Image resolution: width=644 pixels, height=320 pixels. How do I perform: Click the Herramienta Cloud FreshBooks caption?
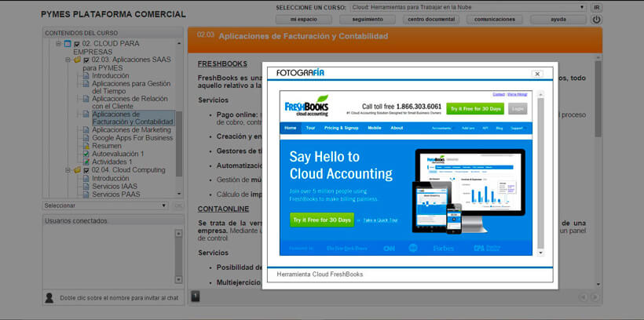pos(320,275)
